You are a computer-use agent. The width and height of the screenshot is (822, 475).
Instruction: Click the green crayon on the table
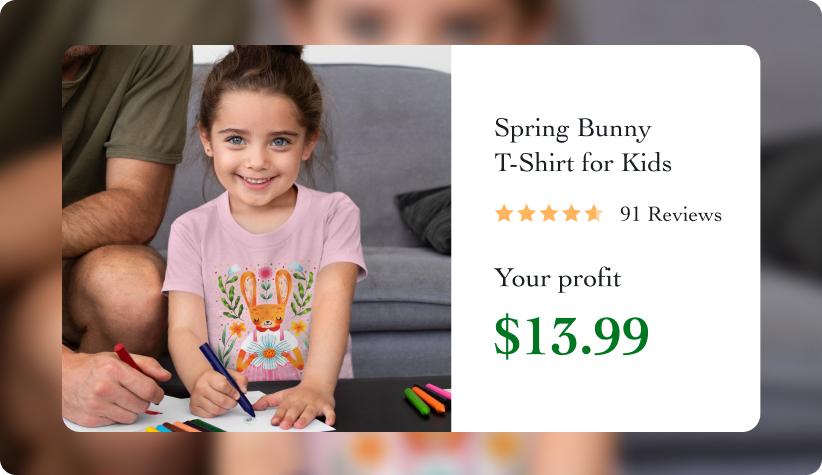tap(417, 402)
